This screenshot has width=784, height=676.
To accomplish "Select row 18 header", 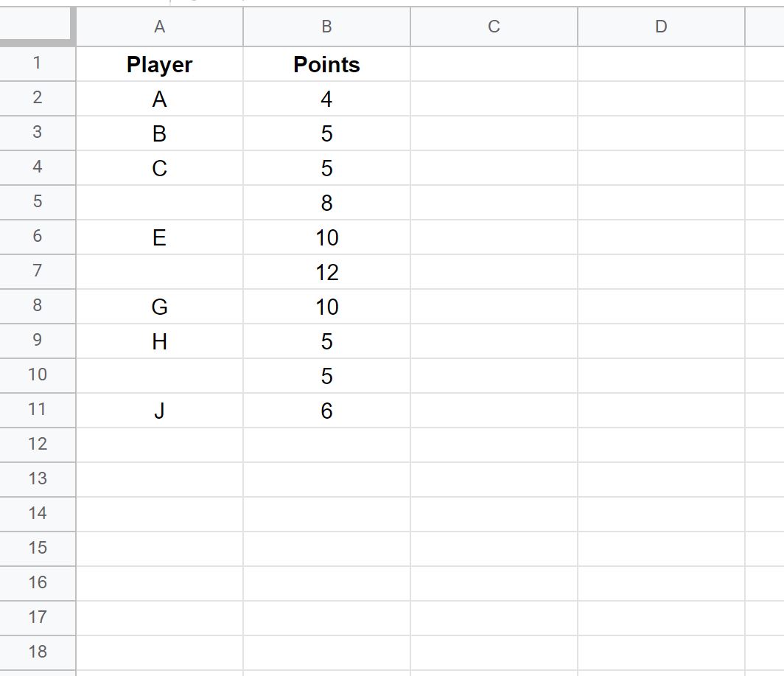I will click(37, 652).
